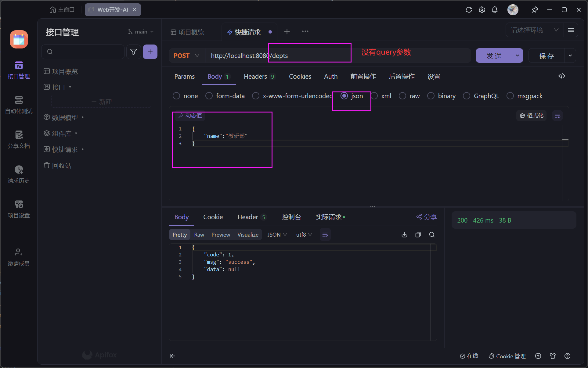Screen dimensions: 588x368
Task: Open the notifications bell
Action: pyautogui.click(x=495, y=10)
